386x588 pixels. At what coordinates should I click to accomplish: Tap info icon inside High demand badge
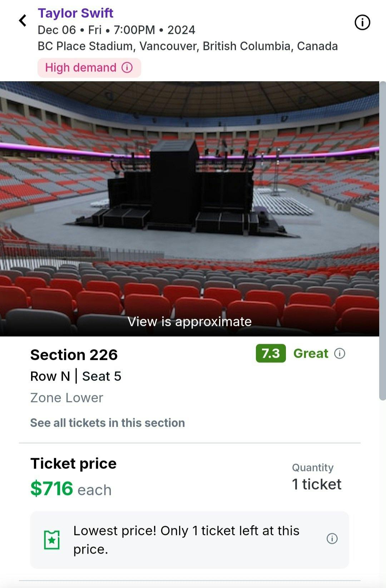(127, 68)
